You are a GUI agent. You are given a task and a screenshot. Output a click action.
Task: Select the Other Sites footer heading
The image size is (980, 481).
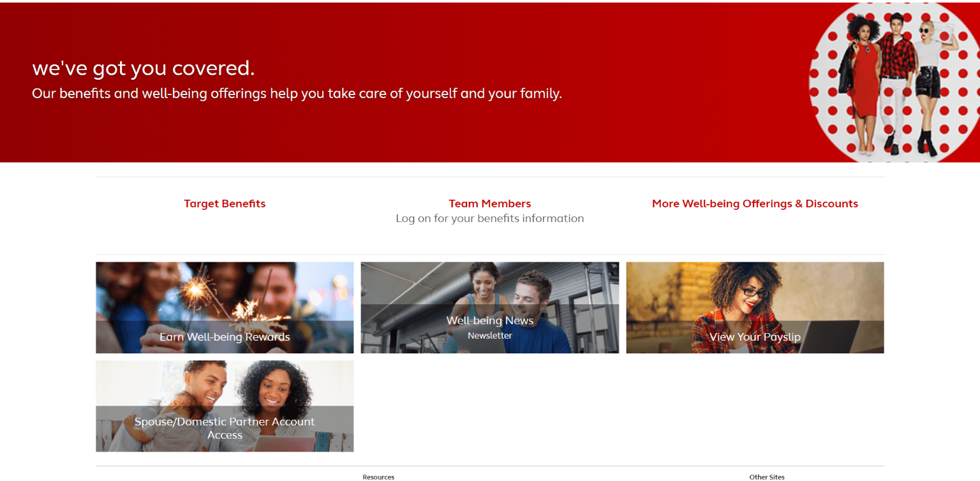click(x=767, y=477)
